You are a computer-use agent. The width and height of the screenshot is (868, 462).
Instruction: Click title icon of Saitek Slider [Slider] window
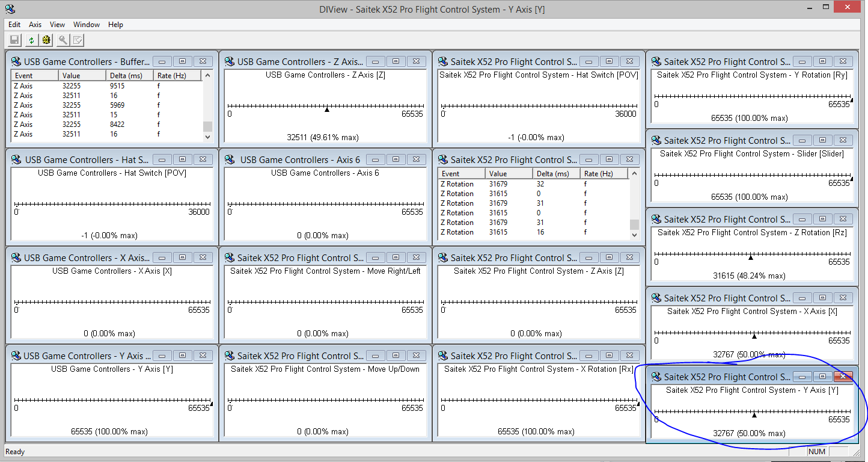[x=656, y=140]
